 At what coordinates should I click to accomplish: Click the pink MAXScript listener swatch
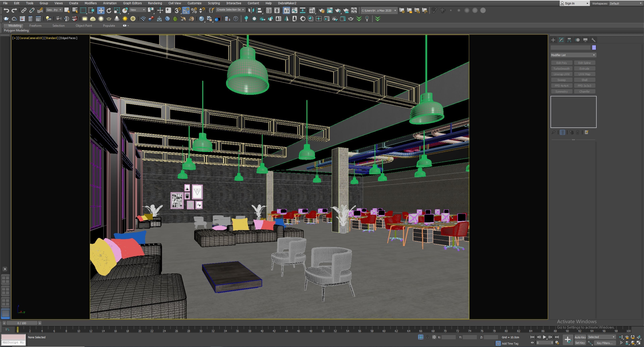coord(13,337)
